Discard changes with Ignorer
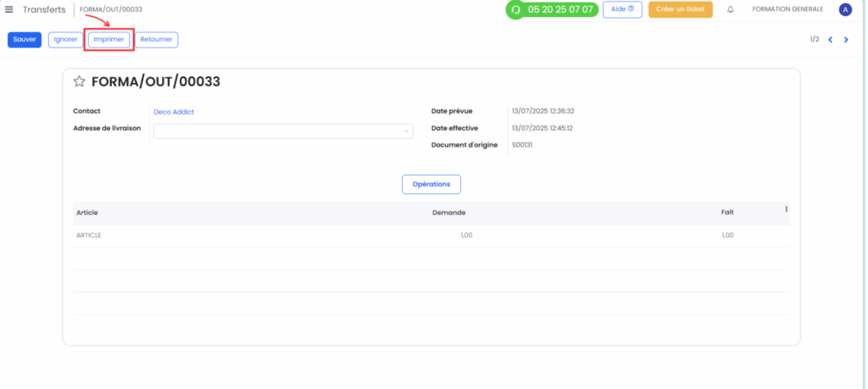 (x=65, y=39)
